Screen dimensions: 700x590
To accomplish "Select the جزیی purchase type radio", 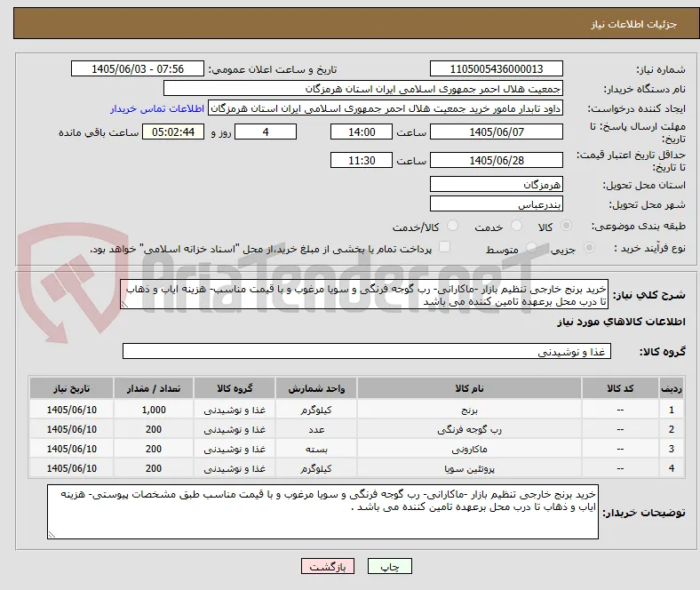I will 589,247.
